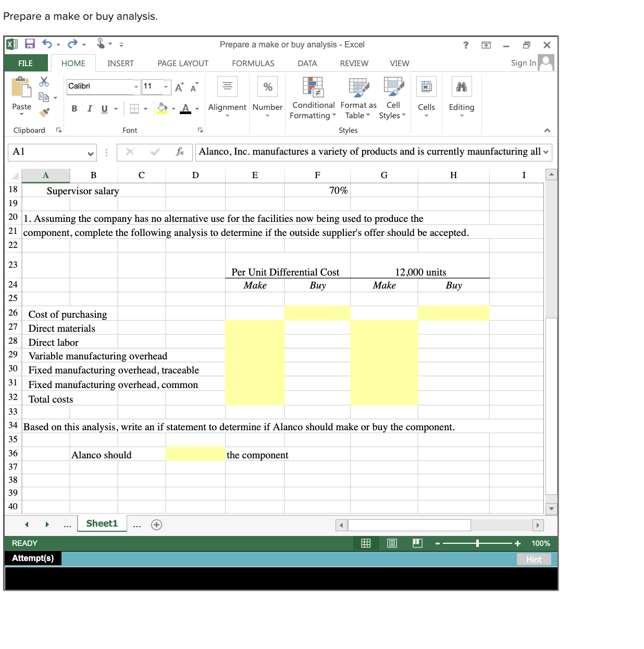Open Conditional Formatting options
This screenshot has width=644, height=649.
pos(313,99)
